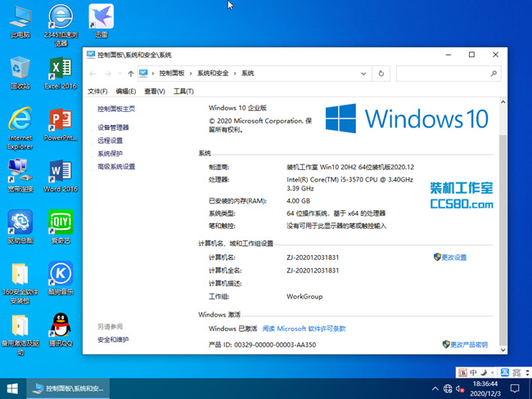
Task: Click the Control Panel breadcrumb segment
Action: 172,74
